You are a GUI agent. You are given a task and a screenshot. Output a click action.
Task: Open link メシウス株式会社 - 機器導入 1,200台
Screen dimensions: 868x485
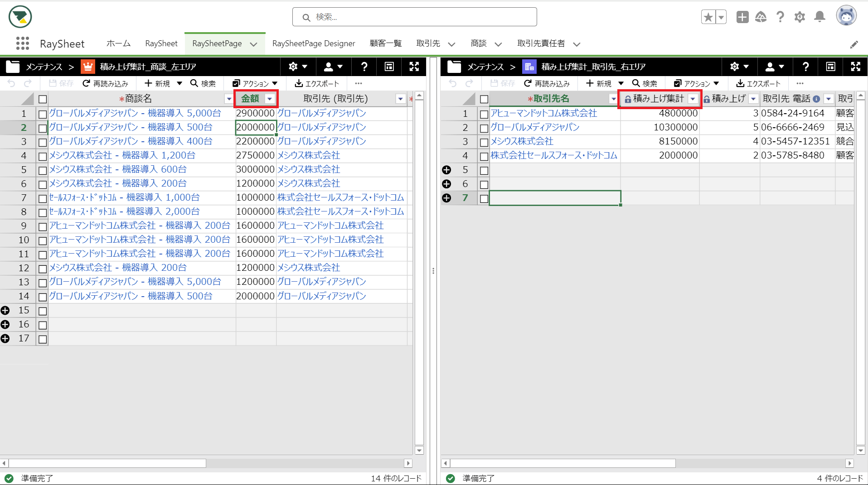122,155
